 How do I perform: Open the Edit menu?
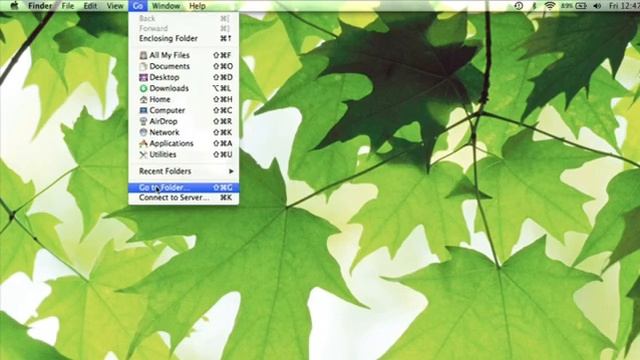coord(90,6)
